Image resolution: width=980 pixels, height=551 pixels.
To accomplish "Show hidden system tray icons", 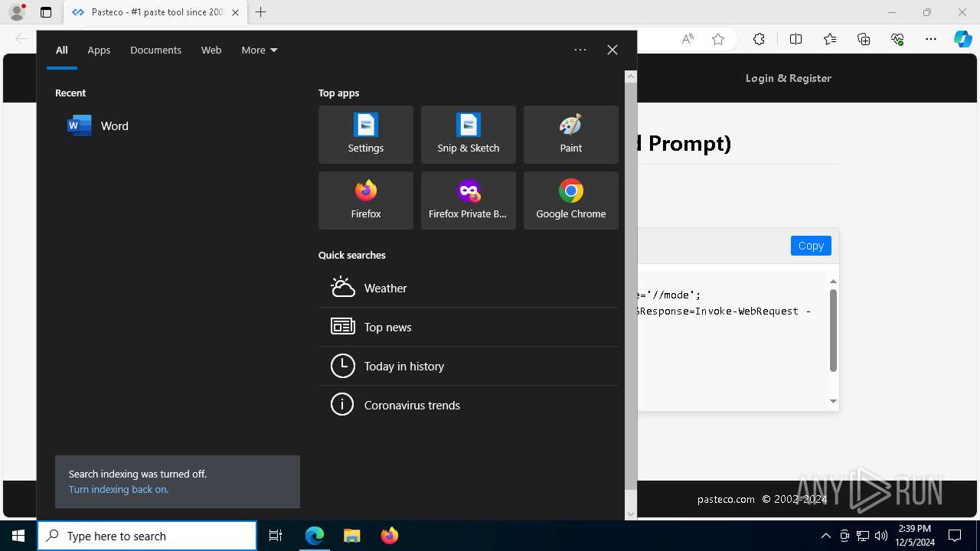I will pyautogui.click(x=825, y=536).
